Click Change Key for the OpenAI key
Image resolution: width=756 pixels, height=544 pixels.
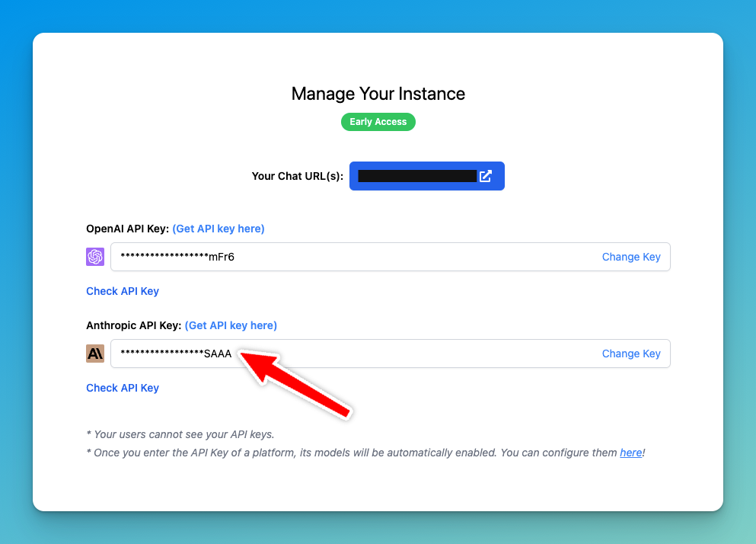click(631, 257)
